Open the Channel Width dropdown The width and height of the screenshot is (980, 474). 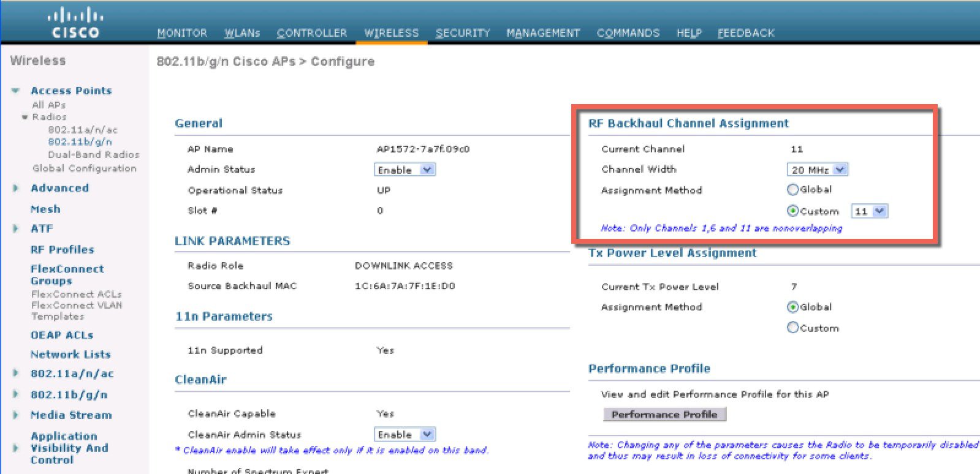818,170
